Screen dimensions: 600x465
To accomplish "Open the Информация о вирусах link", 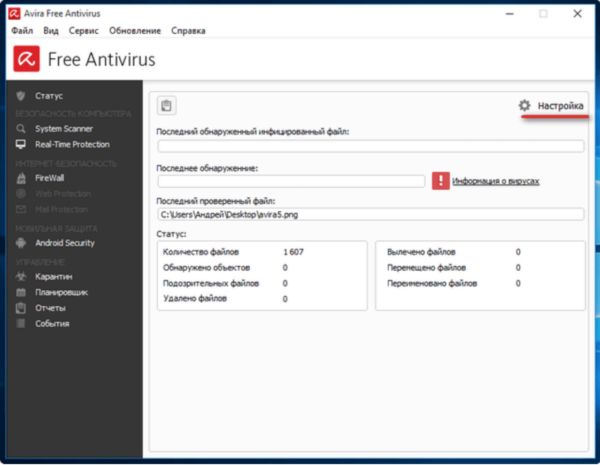I will 496,181.
